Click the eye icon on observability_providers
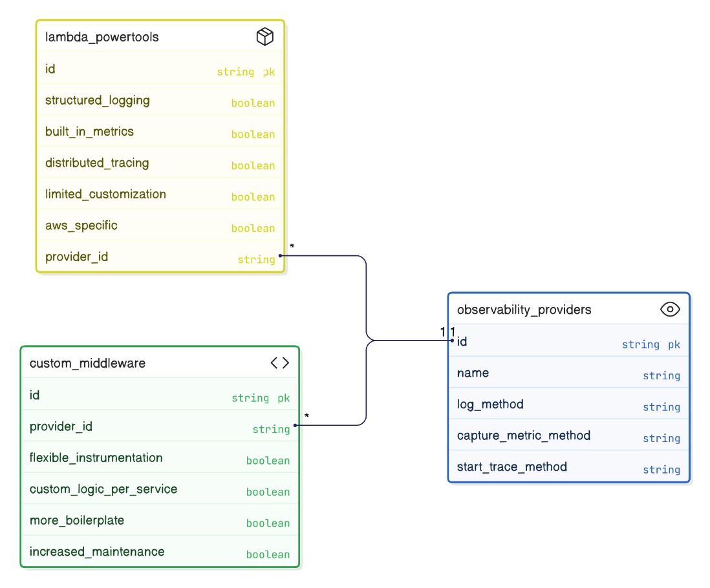710x588 pixels. click(x=670, y=310)
